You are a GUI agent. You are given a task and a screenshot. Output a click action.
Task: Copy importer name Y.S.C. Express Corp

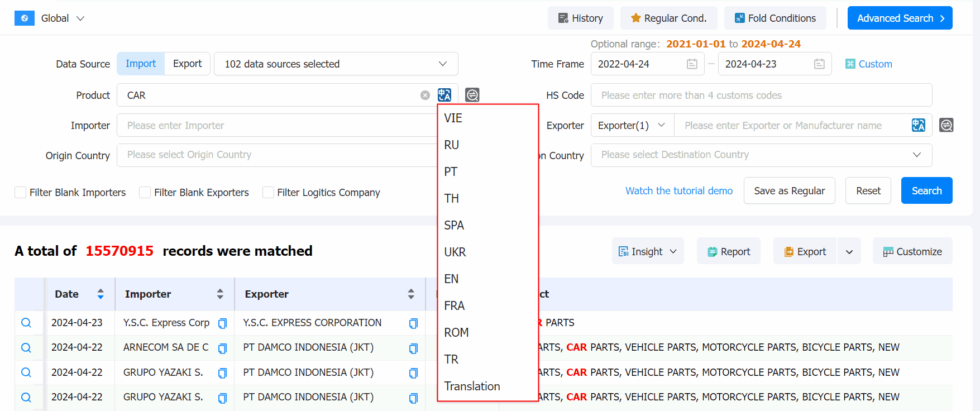(x=222, y=323)
